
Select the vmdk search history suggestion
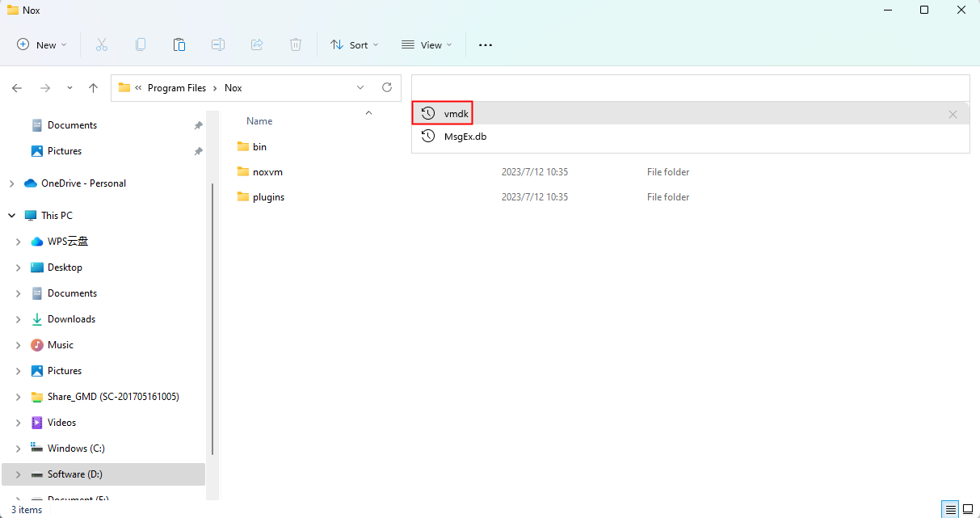pos(456,114)
